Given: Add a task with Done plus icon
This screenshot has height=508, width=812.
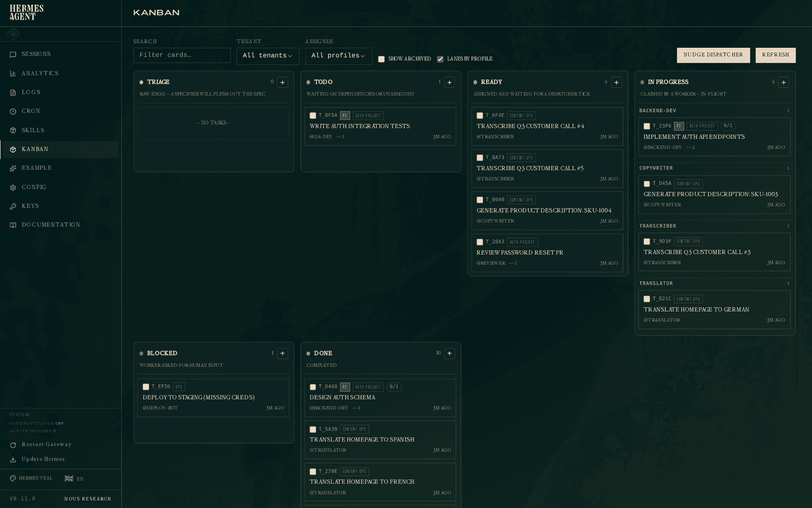Looking at the screenshot, I should pyautogui.click(x=450, y=353).
